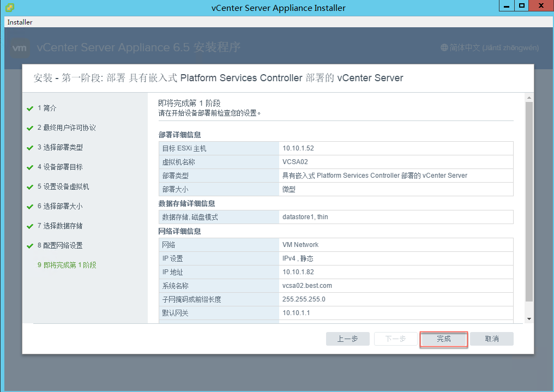Click the 部署类型 label cell
Screen dimensions: 554x392
[219, 176]
